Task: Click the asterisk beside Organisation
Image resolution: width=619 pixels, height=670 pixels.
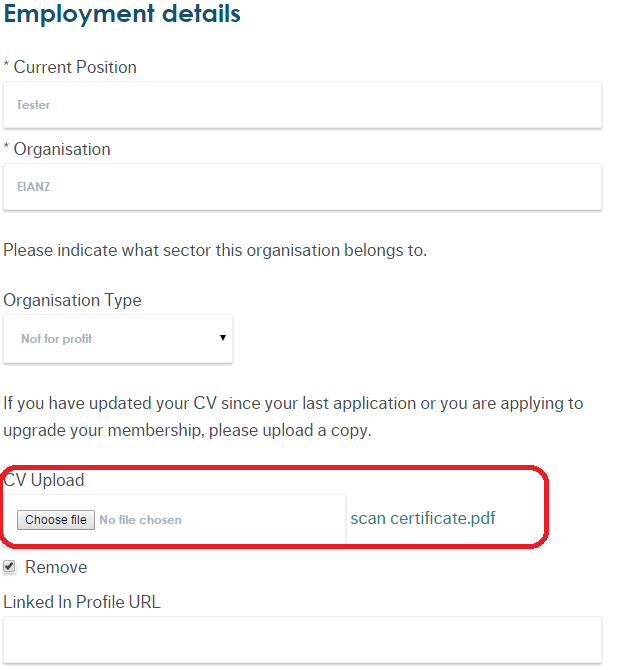Action: 7,149
